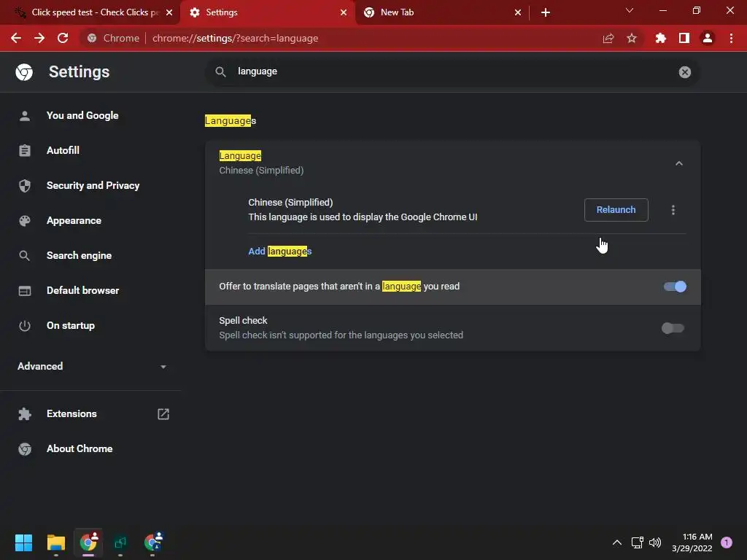Click the Relaunch button
This screenshot has width=747, height=560.
click(616, 210)
